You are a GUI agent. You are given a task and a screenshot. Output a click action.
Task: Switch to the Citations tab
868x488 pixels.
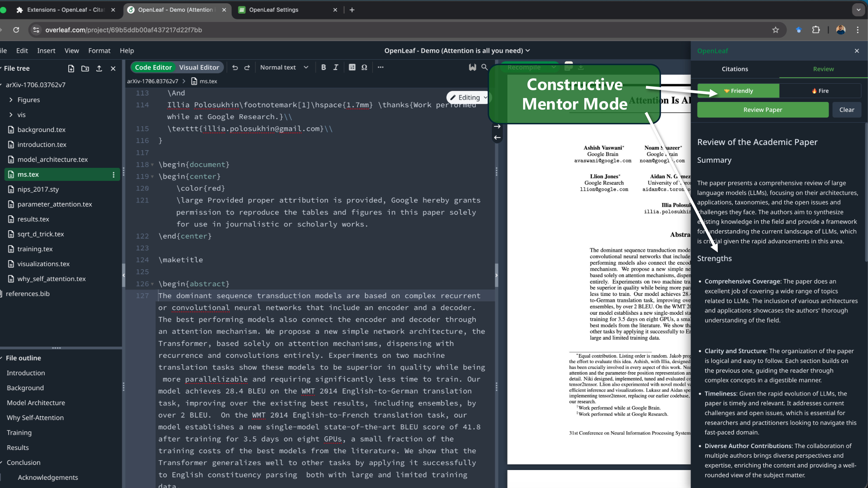point(735,69)
